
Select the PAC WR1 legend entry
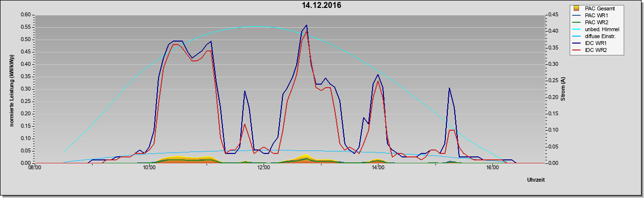(596, 15)
